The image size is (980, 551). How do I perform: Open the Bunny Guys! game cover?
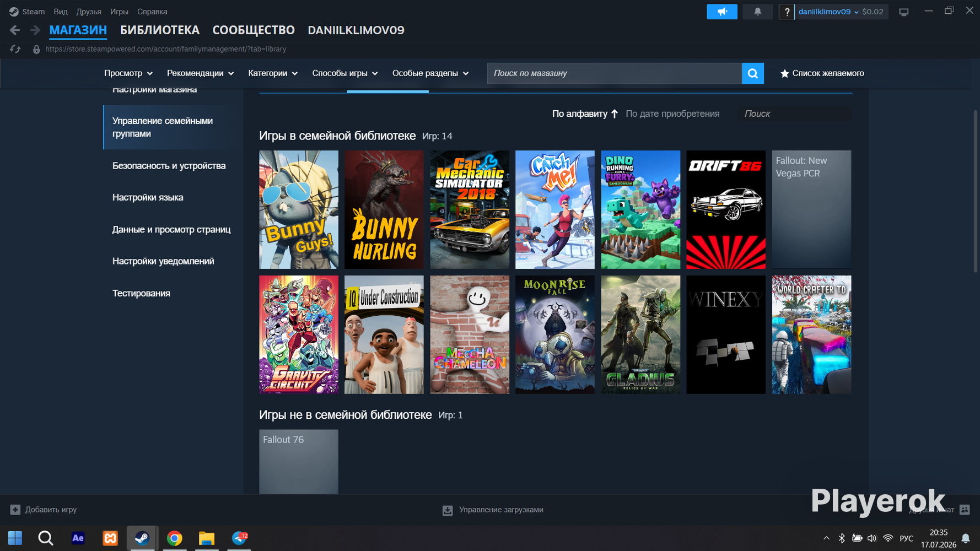[299, 210]
